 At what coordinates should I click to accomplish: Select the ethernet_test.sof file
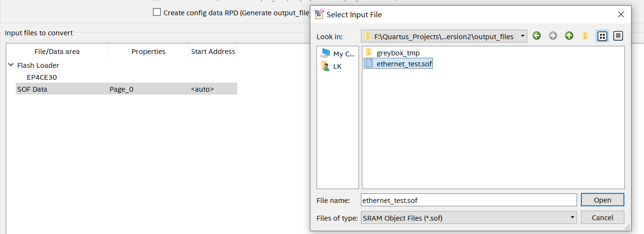[404, 64]
